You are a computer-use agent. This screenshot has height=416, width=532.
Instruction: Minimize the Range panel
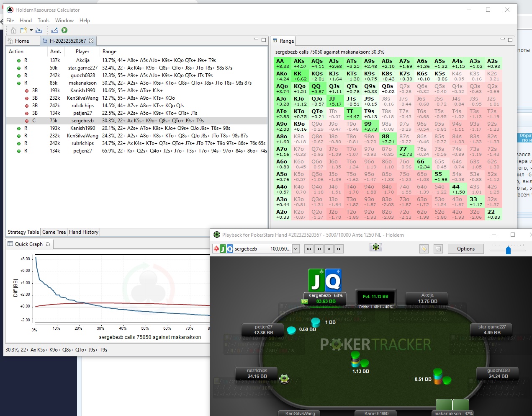point(502,39)
